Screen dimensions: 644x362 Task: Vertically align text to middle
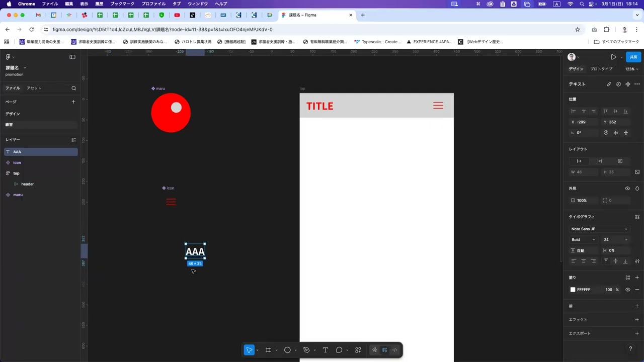coord(615,261)
